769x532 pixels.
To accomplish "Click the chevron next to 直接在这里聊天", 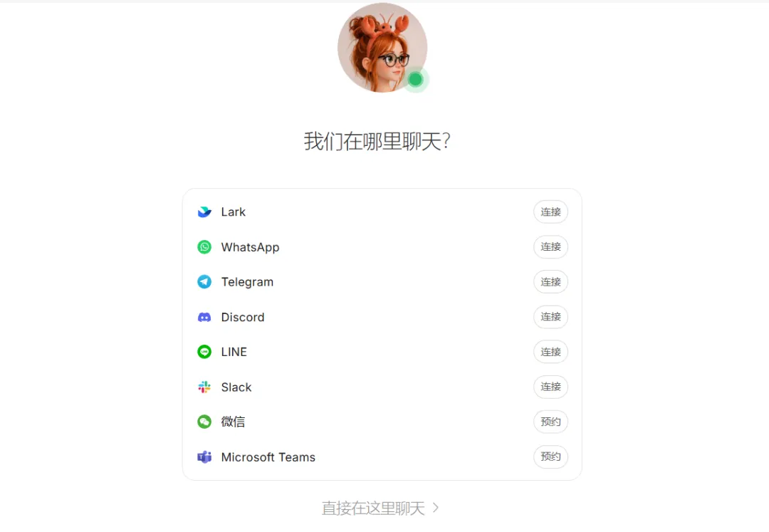I will (436, 508).
